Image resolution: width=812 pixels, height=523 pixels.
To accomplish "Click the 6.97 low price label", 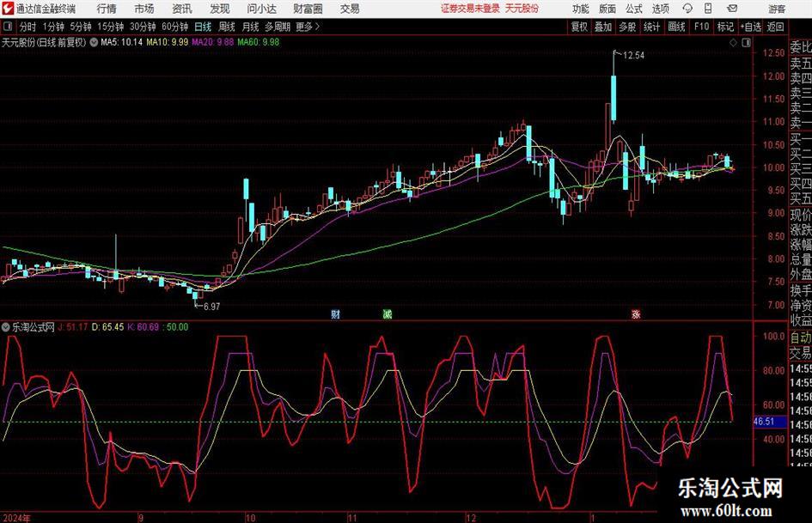I will point(211,307).
